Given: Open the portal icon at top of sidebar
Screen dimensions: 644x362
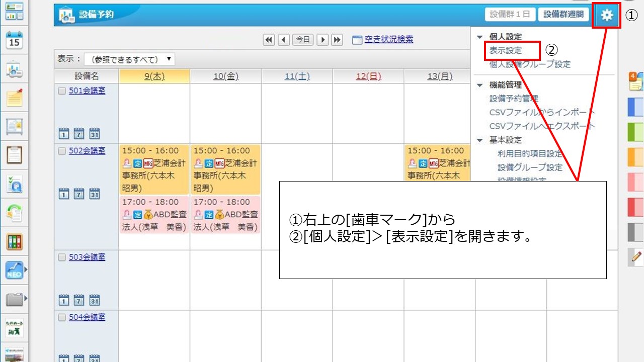Looking at the screenshot, I should pyautogui.click(x=14, y=11).
